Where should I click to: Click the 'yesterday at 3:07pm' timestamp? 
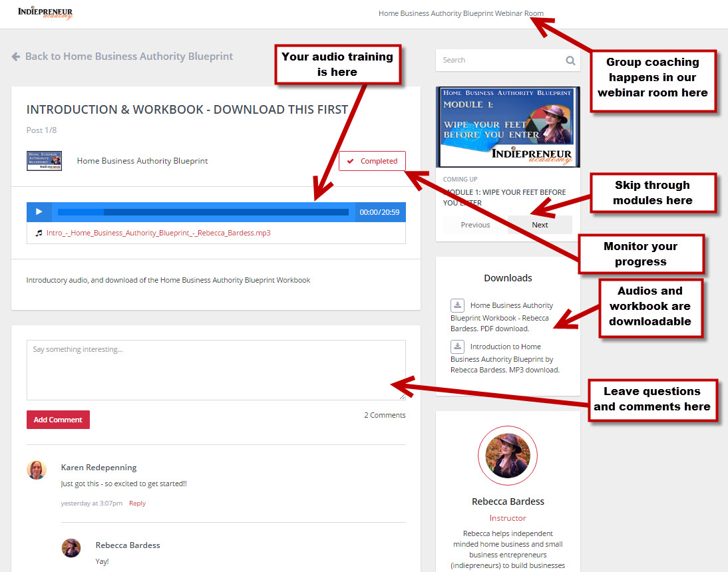(91, 503)
